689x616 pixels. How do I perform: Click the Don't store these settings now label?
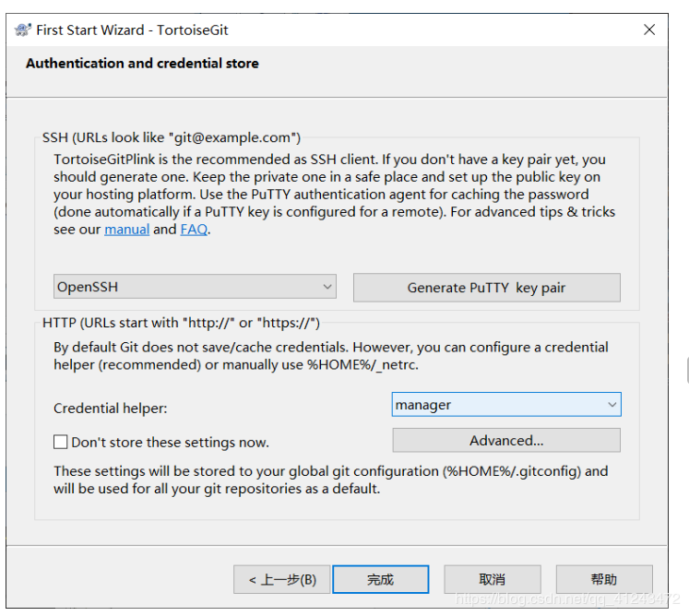170,442
